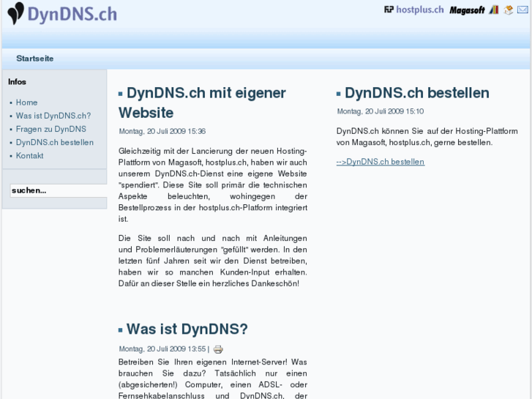532x399 pixels.
Task: Click the DynDNS.ch logo
Action: coord(62,14)
